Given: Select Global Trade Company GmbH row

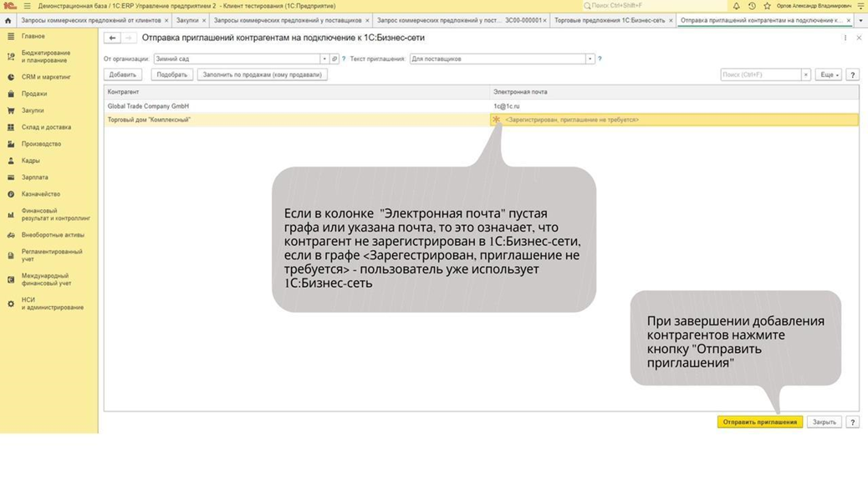Looking at the screenshot, I should pos(481,105).
